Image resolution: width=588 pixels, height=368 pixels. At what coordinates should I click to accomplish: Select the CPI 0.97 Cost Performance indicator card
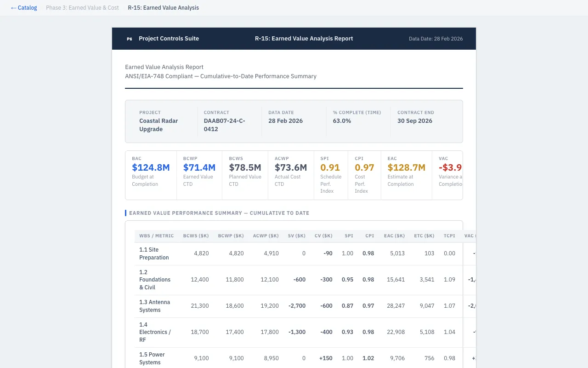[x=364, y=175]
